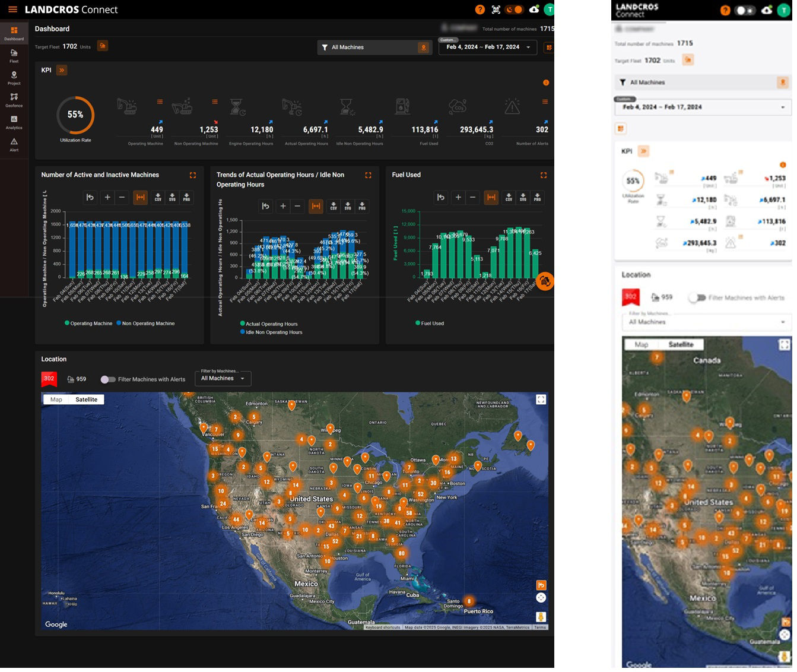
Task: Open the date range dropdown in mobile view
Action: point(703,107)
